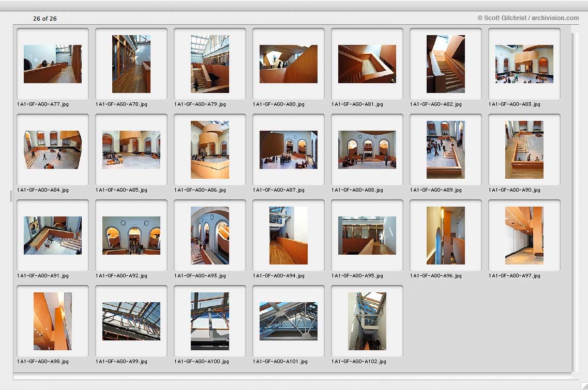The image size is (588, 390).
Task: Open the A99 skylight thumbnail
Action: [131, 321]
